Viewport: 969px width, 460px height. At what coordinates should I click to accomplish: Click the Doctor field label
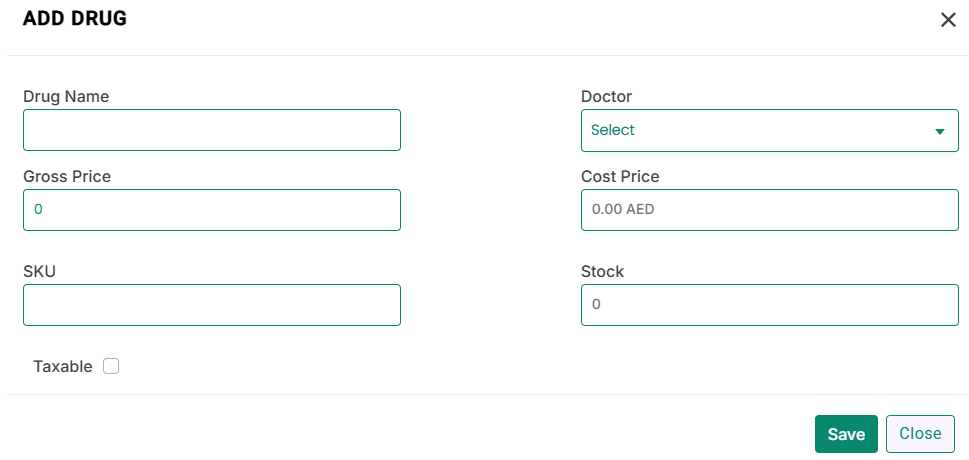tap(606, 96)
